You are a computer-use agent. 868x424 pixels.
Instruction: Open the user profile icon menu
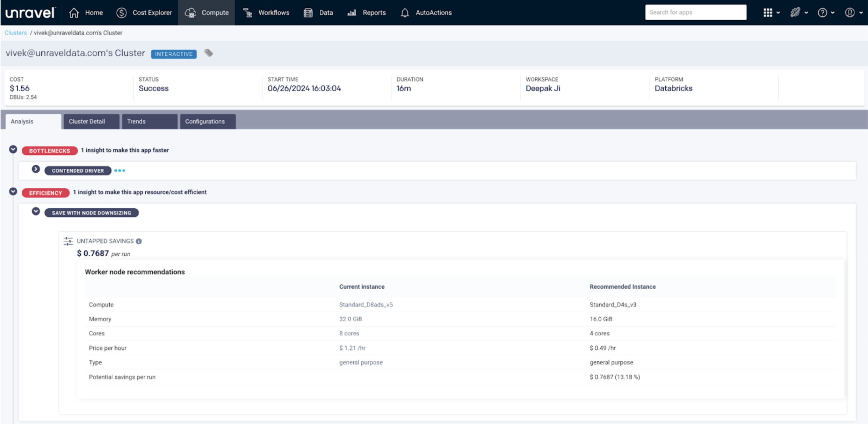coord(849,13)
